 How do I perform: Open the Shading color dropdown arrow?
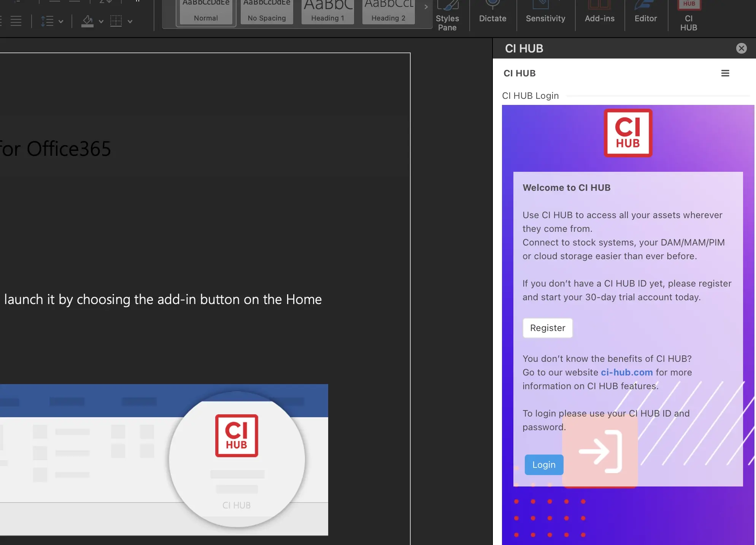[101, 22]
